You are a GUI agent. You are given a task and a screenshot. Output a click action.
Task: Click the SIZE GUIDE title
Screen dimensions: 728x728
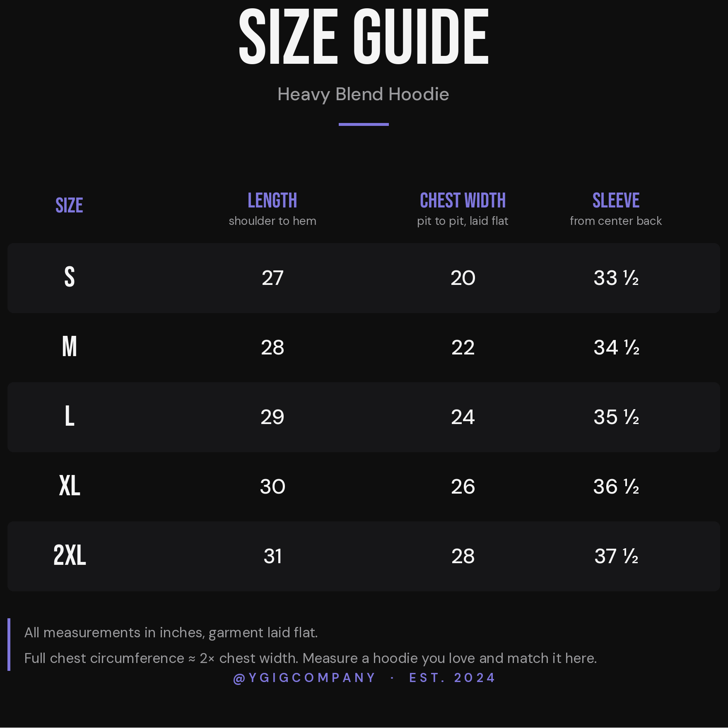(x=364, y=37)
